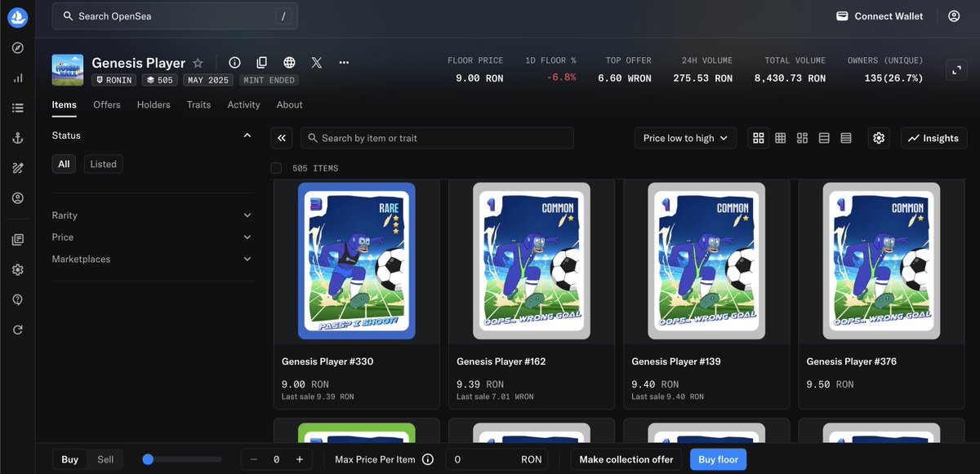Screen dimensions: 980x474
Task: Open the anchor icon in sidebar
Action: tap(18, 138)
